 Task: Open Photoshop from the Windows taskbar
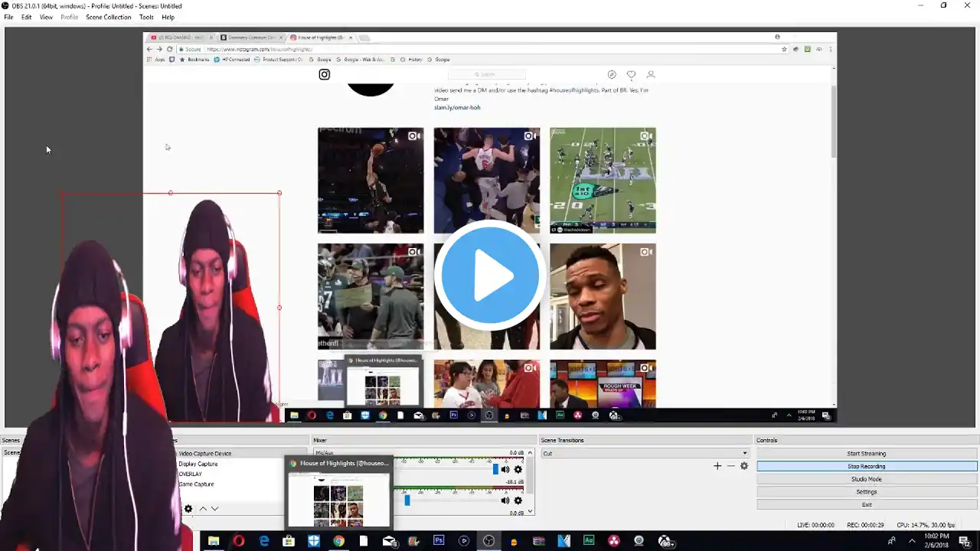coord(439,541)
